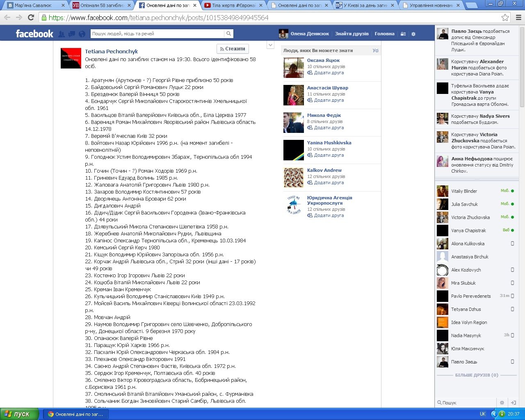Viewport: 525px width, 420px height.
Task: Expand the post options dropdown arrow
Action: pyautogui.click(x=270, y=45)
